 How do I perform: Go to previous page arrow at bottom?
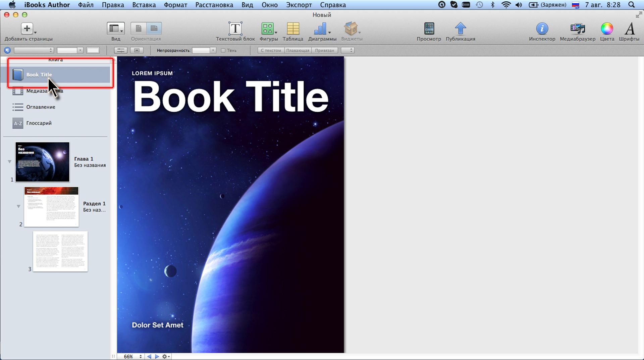coord(149,356)
